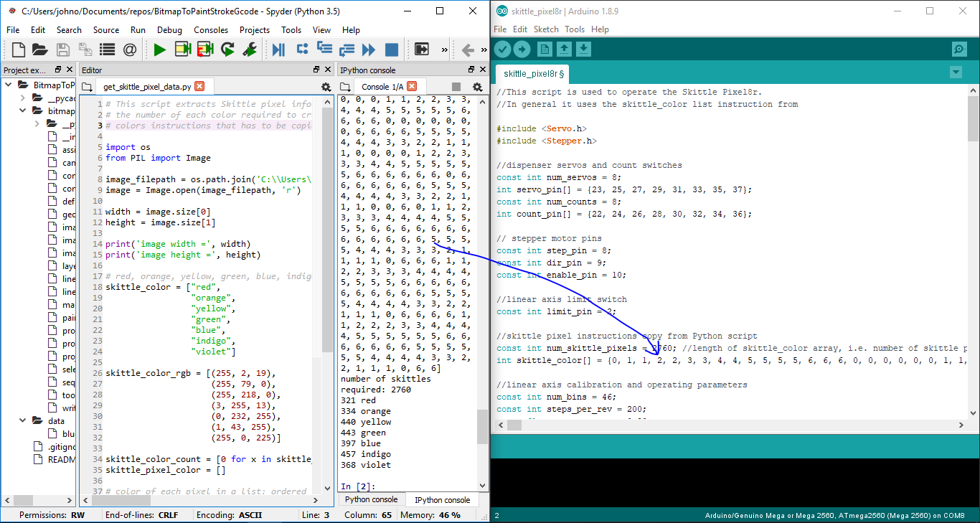The image size is (980, 523).
Task: Open sketch icon in Arduino
Action: [x=565, y=49]
